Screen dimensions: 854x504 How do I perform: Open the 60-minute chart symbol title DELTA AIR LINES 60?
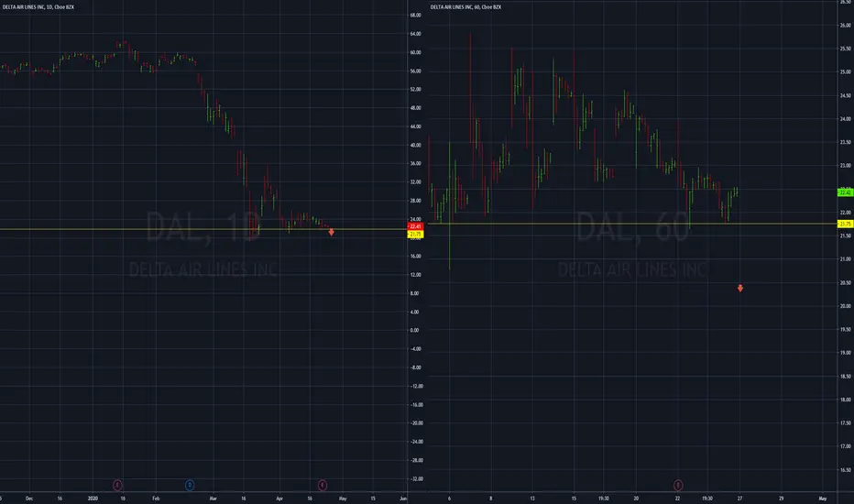[x=465, y=7]
